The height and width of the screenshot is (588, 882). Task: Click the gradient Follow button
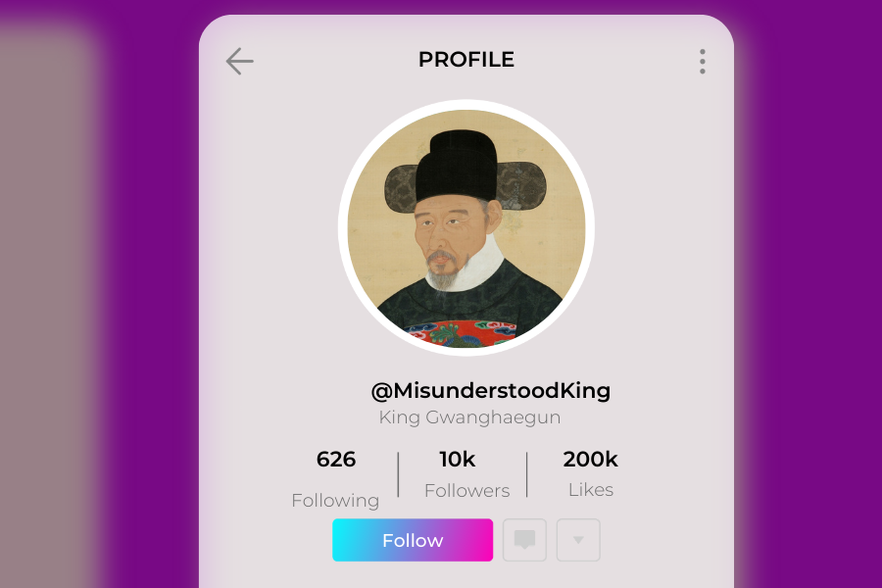point(413,540)
